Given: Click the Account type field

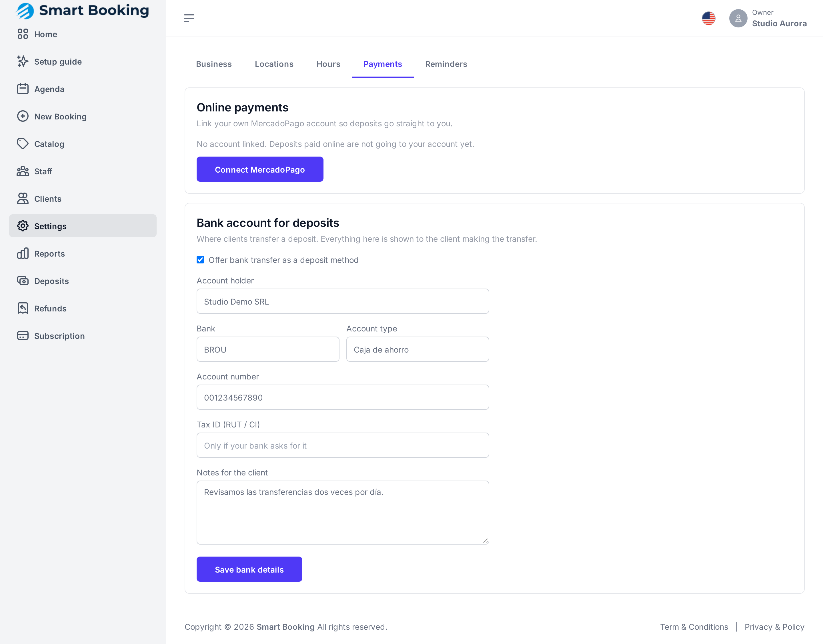Looking at the screenshot, I should tap(418, 349).
